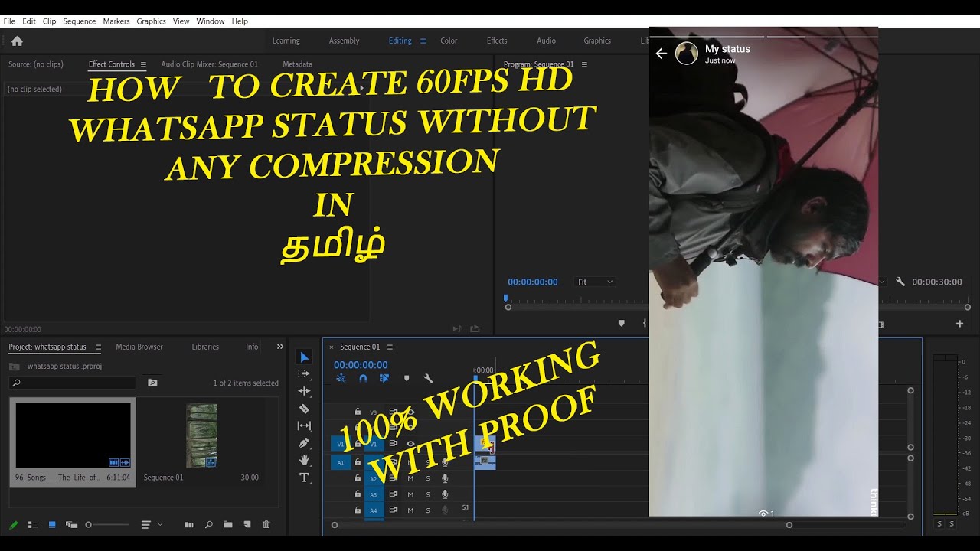This screenshot has width=980, height=551.
Task: Click Automate to Sequence icon
Action: click(189, 524)
